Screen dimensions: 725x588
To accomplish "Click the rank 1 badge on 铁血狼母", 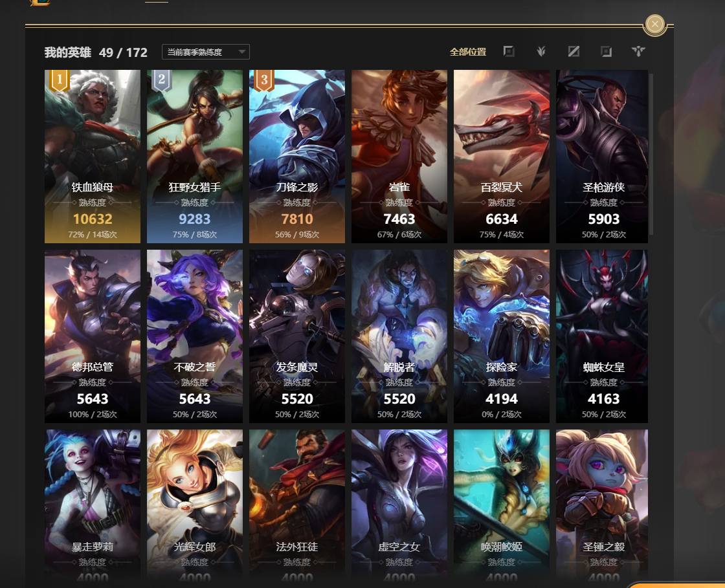I will (x=59, y=80).
